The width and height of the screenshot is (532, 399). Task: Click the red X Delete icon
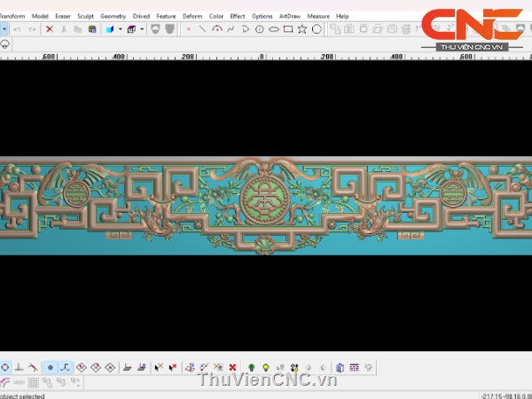(x=50, y=29)
